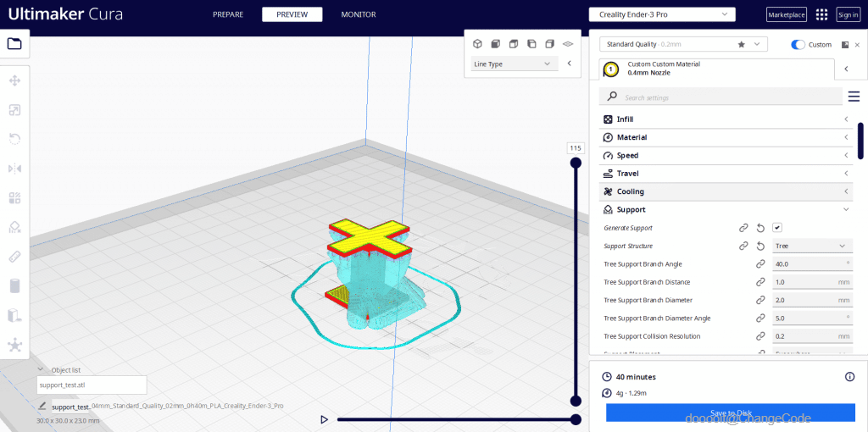Switch to the PREPARE stage
Viewport: 868px width, 432px height.
[228, 14]
